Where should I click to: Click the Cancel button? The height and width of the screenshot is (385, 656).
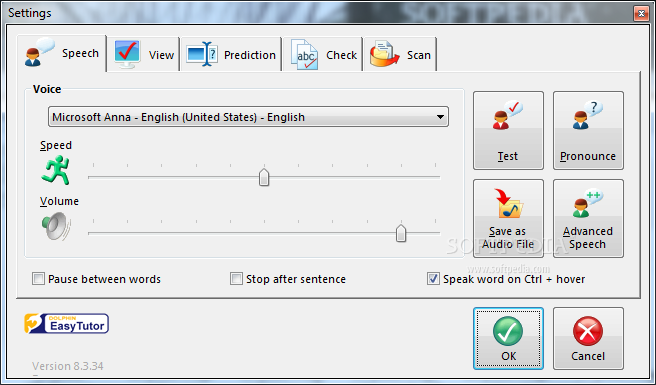588,339
